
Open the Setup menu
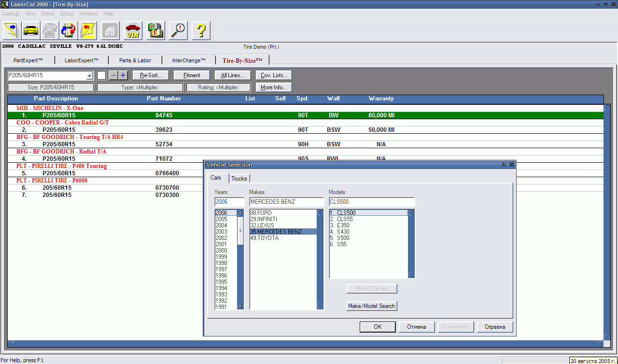67,14
